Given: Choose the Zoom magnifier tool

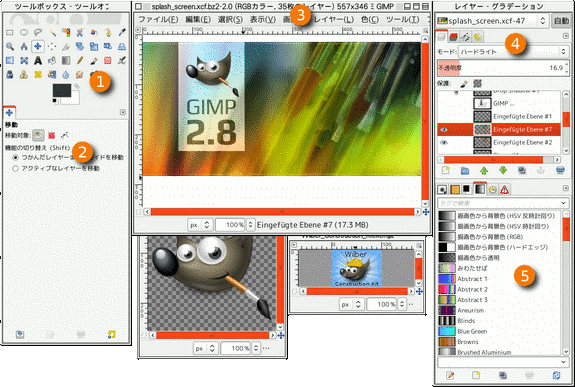Looking at the screenshot, I should (10, 47).
